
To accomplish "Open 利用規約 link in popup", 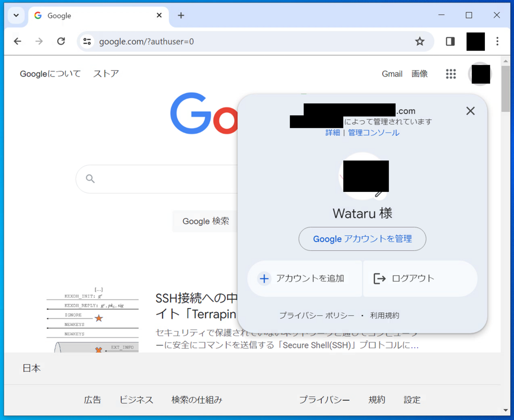I will (385, 316).
